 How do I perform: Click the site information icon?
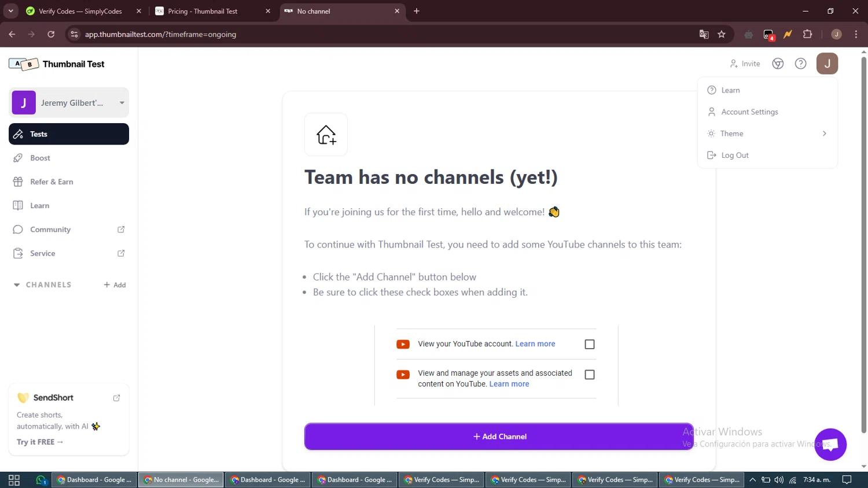coord(74,34)
